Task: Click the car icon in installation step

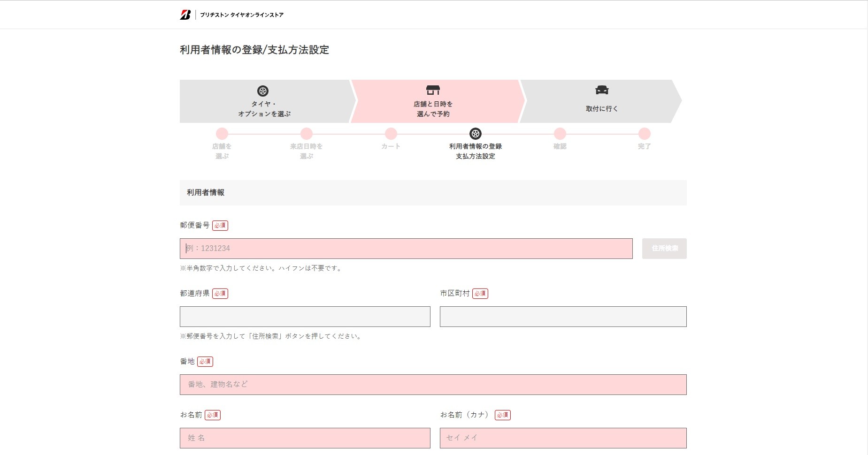Action: [x=602, y=90]
